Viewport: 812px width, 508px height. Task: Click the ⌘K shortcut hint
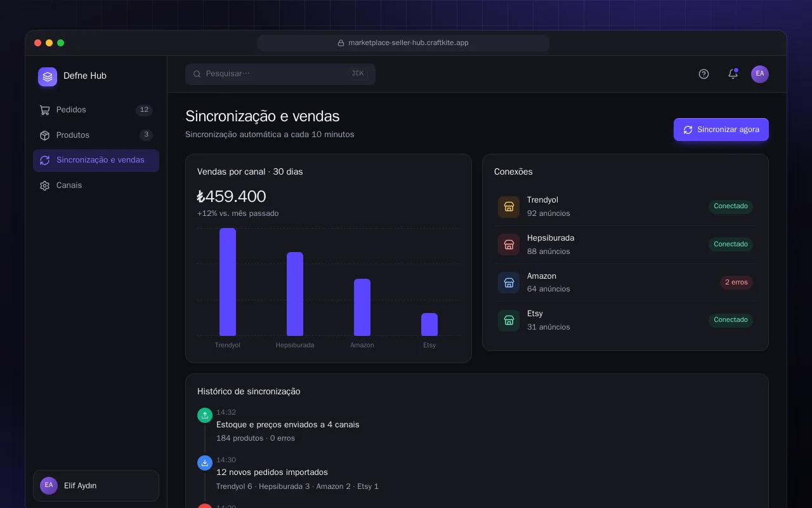(x=358, y=74)
